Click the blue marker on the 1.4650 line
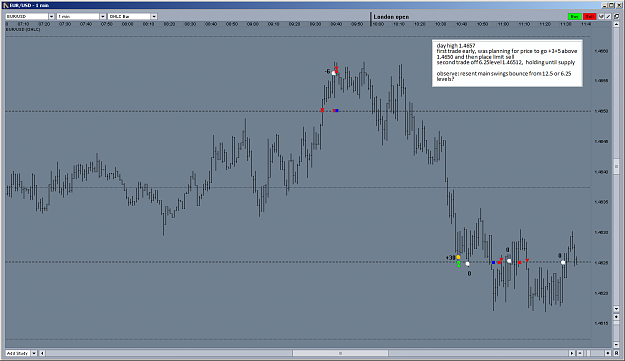The height and width of the screenshot is (361, 625). (337, 110)
